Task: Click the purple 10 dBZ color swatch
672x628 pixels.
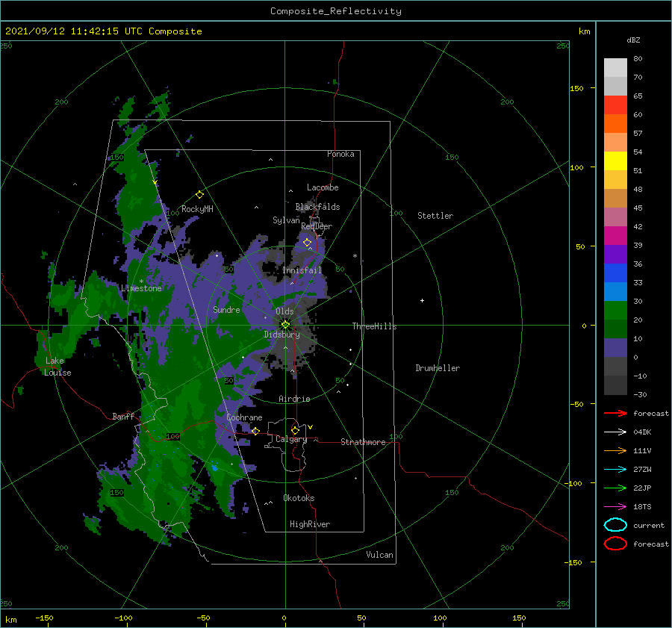Action: pyautogui.click(x=615, y=348)
